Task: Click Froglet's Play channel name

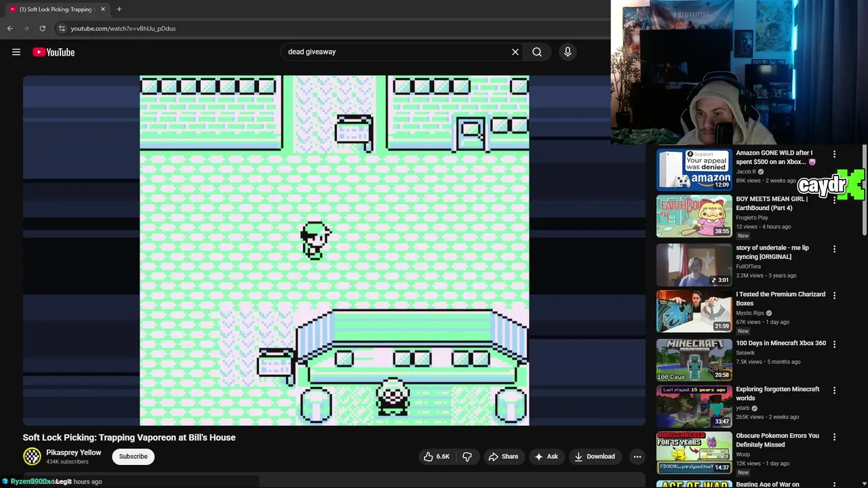Action: [x=752, y=218]
